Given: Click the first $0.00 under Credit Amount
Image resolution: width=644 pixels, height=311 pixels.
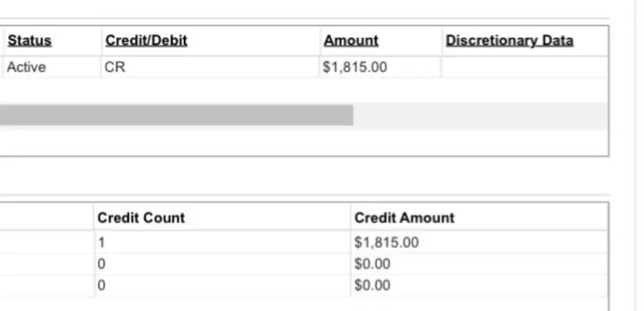Looking at the screenshot, I should pyautogui.click(x=372, y=264).
